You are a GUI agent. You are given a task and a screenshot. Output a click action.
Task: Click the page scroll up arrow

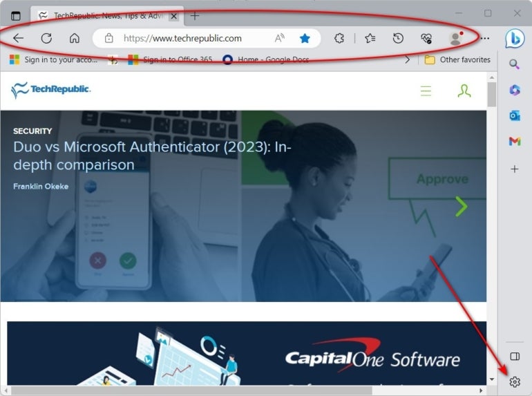[492, 77]
